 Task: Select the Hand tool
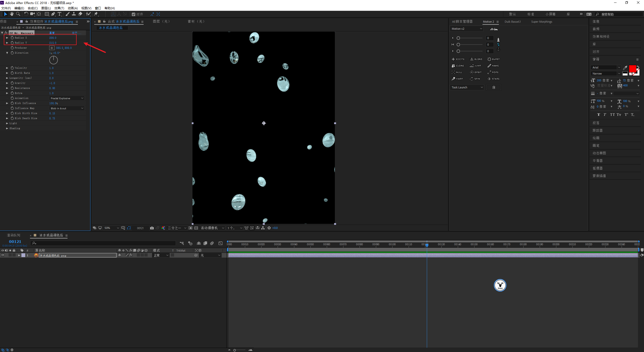(x=12, y=14)
